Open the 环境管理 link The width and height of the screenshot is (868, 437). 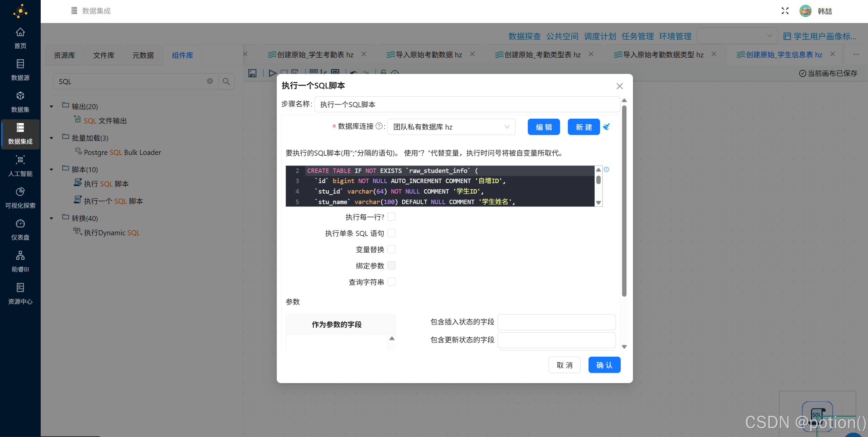click(x=675, y=36)
